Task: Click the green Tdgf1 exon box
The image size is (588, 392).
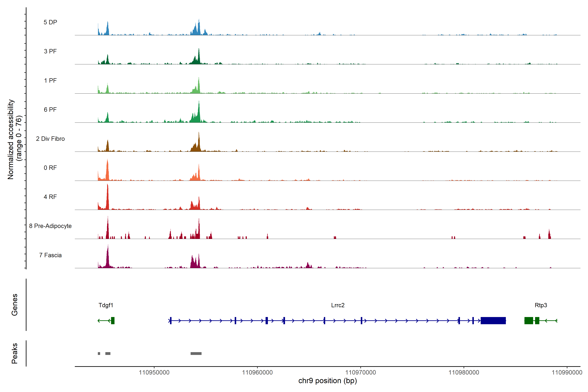Action: pos(113,320)
